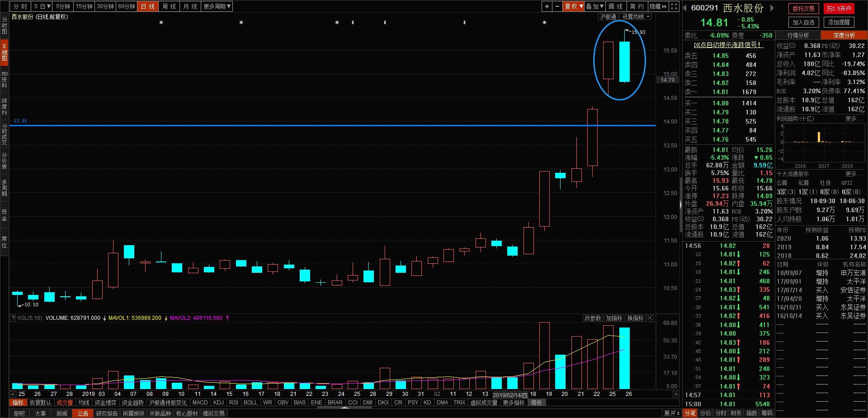Open 深度F9 from left sidebar

[x=4, y=106]
